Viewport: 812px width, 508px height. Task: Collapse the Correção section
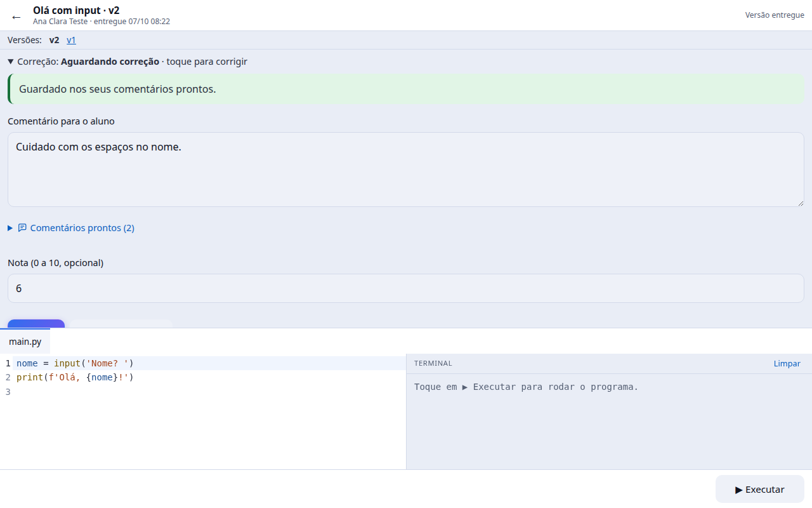pos(128,62)
